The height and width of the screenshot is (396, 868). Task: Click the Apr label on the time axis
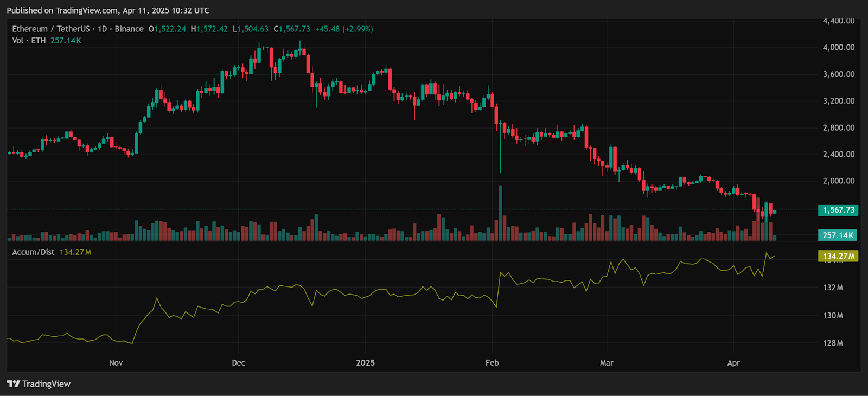click(733, 363)
